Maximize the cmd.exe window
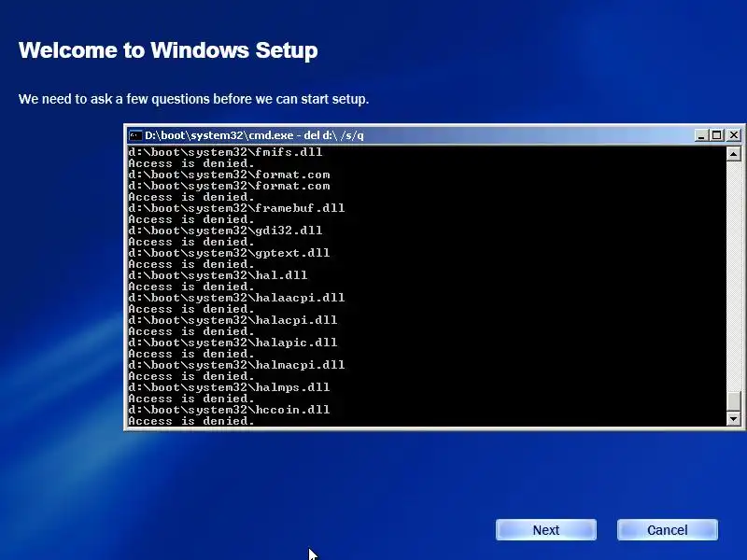The image size is (747, 560). tap(716, 135)
